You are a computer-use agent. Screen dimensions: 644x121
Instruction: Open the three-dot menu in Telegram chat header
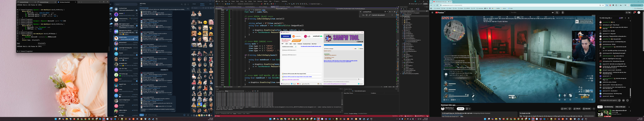(188, 4)
